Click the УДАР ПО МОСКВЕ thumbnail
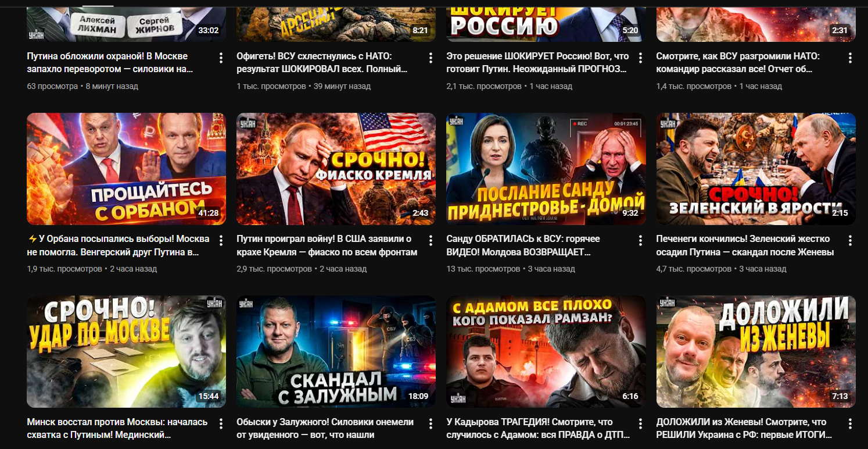 tap(127, 352)
